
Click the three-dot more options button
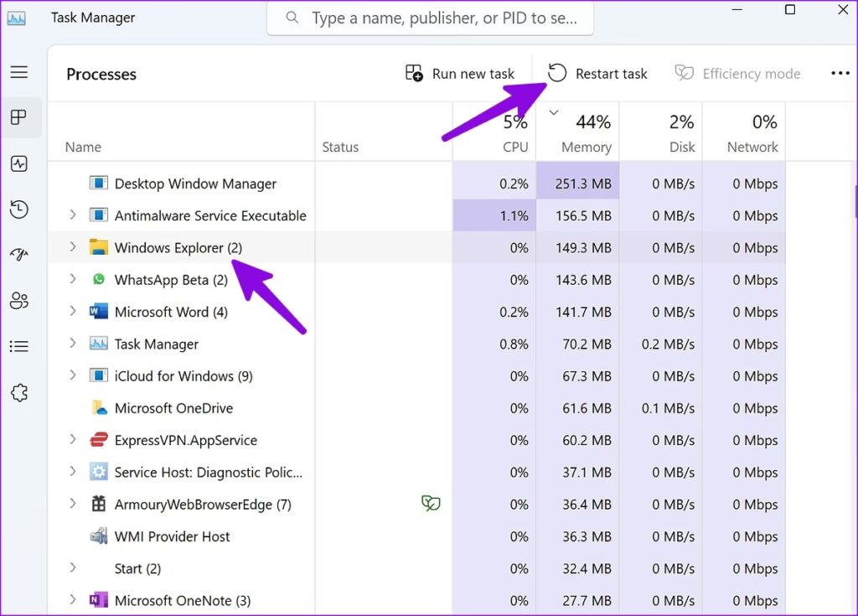click(840, 74)
